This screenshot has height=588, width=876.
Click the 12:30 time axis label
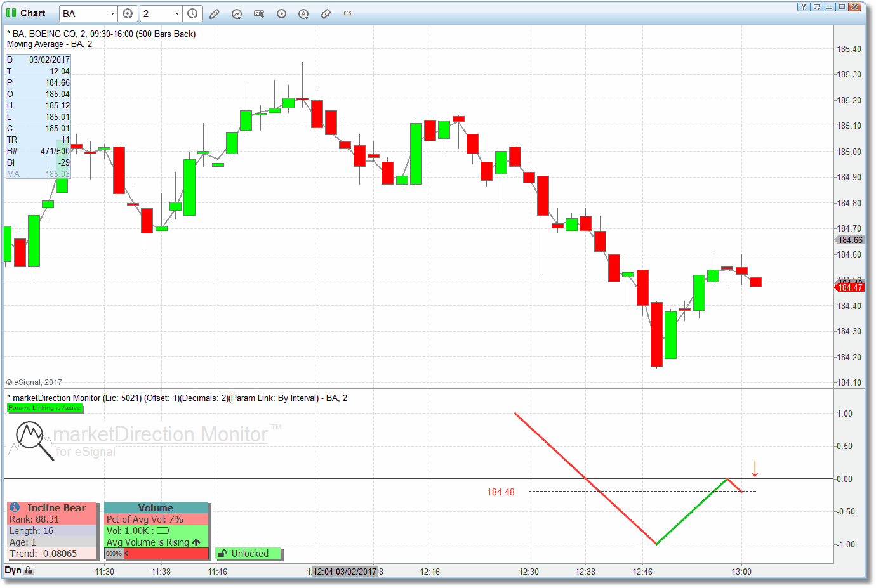[x=529, y=572]
